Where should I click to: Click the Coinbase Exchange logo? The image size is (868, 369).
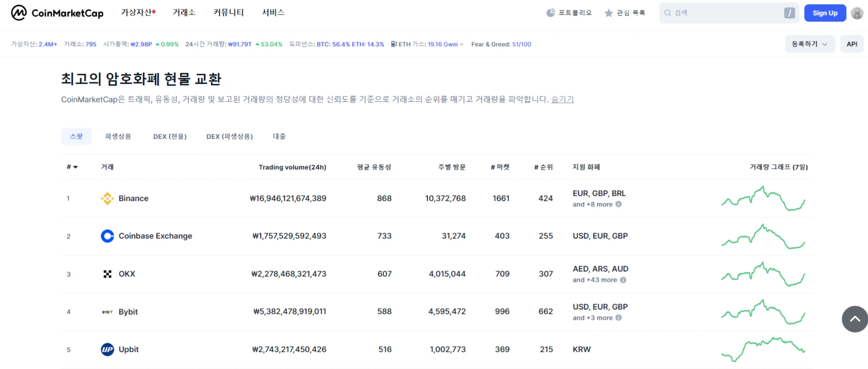[x=107, y=236]
